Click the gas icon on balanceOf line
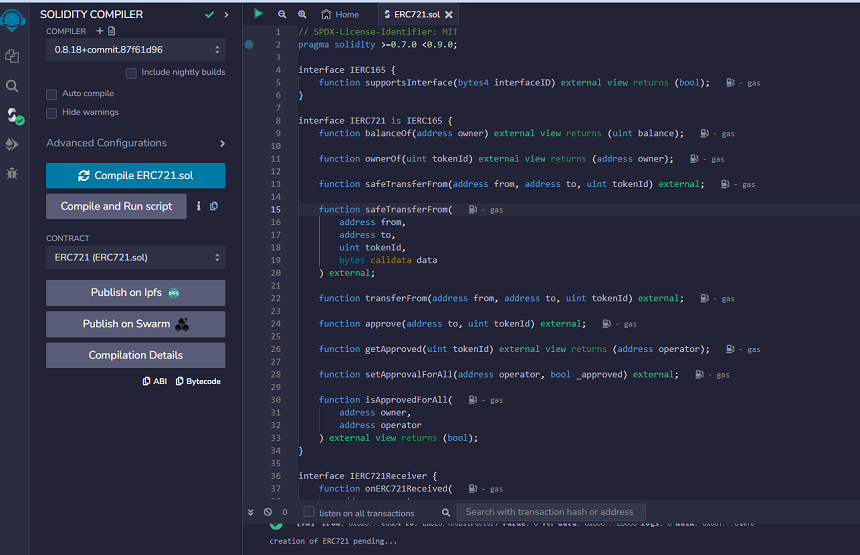 (x=705, y=133)
